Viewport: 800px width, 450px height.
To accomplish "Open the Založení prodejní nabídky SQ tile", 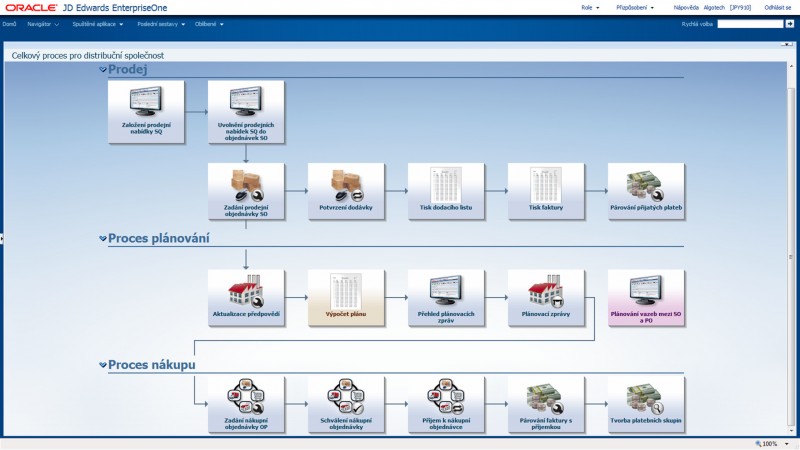I will pyautogui.click(x=146, y=112).
